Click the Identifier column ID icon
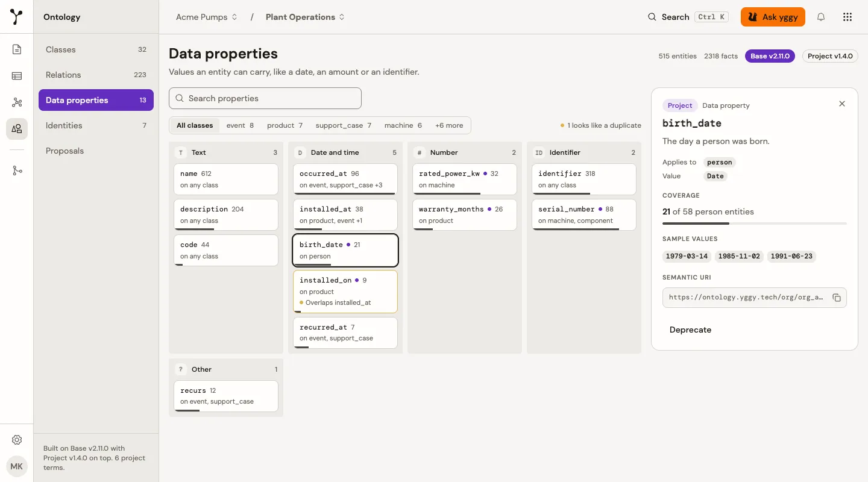Screen dimensions: 868x482 coord(539,152)
